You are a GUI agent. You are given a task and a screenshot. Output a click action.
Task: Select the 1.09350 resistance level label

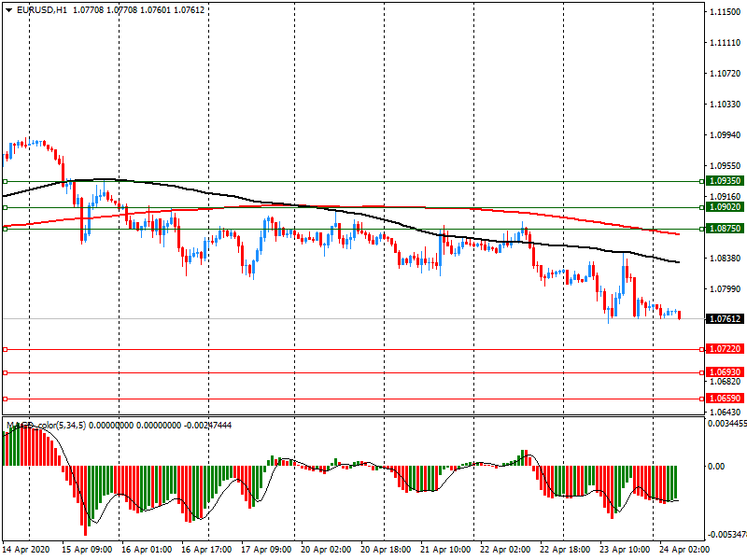725,181
